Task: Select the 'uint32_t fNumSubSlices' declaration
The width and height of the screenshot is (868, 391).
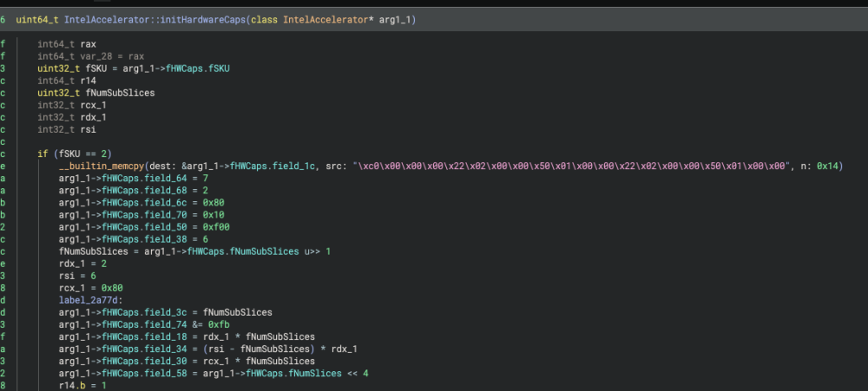Action: click(95, 93)
